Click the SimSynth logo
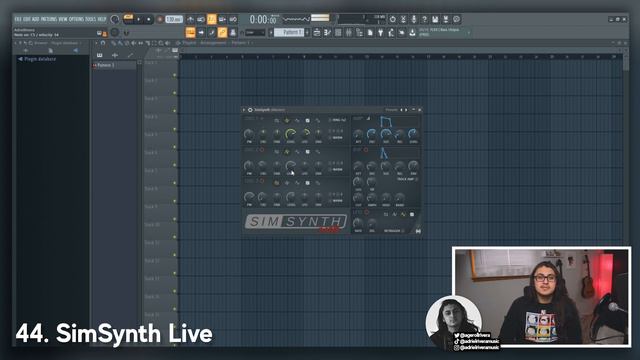 coord(296,222)
